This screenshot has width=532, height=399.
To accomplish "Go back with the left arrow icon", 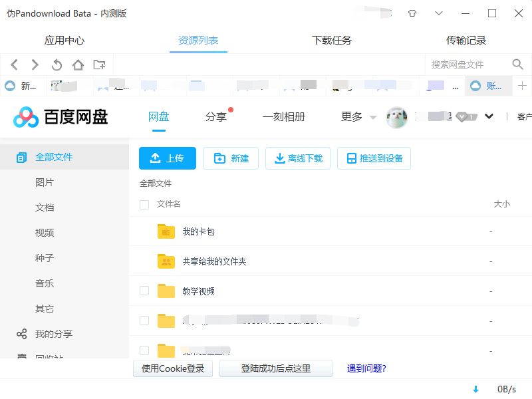I will 14,65.
